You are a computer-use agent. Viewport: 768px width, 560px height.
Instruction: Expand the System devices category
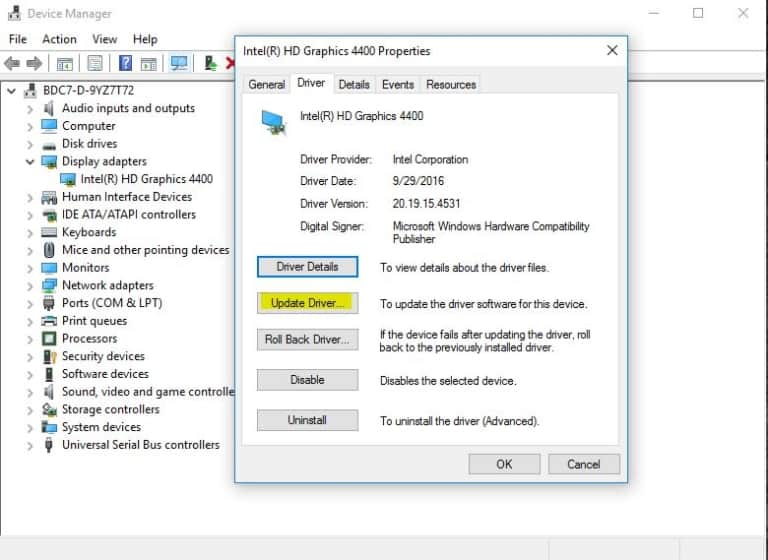pos(30,428)
